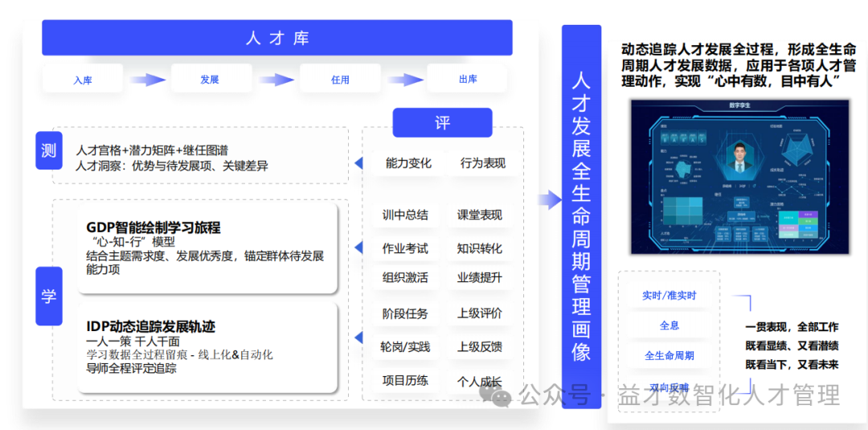868x430 pixels.
Task: Open the IDP动态追踪发展轨迹 card
Action: coord(207,347)
